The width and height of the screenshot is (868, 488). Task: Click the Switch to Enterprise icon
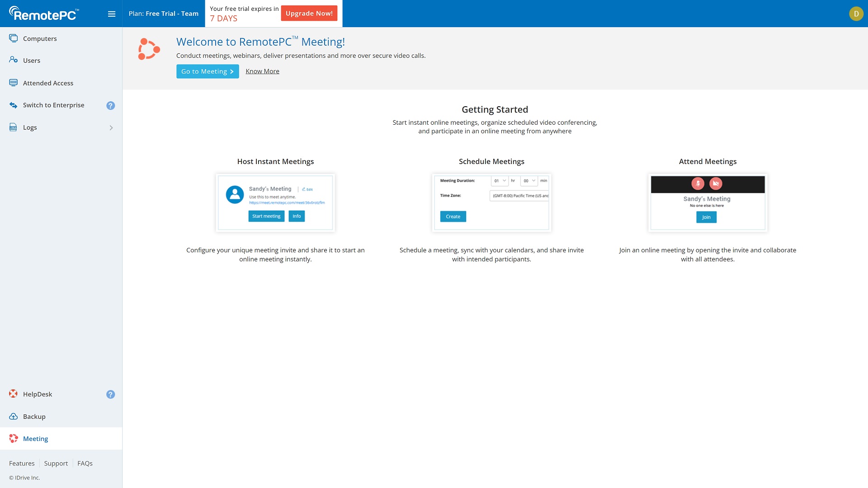[14, 105]
